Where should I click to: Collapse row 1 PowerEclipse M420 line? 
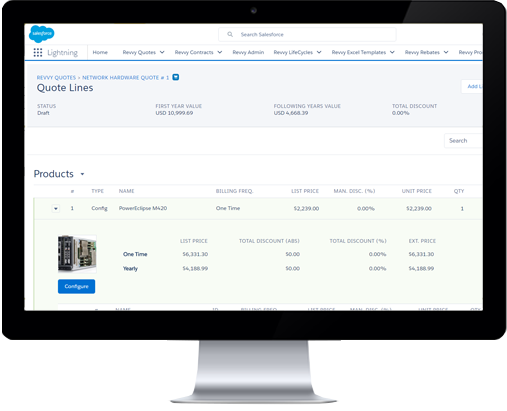pos(56,209)
